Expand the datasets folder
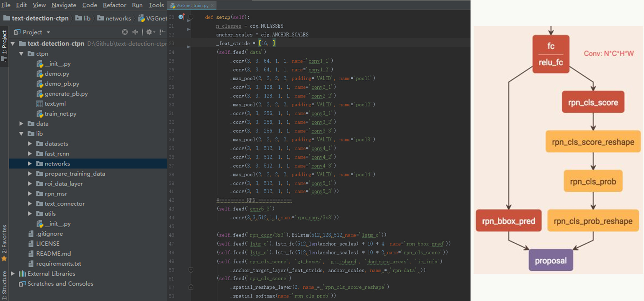Screen dimensions: 644x301 click(30, 144)
